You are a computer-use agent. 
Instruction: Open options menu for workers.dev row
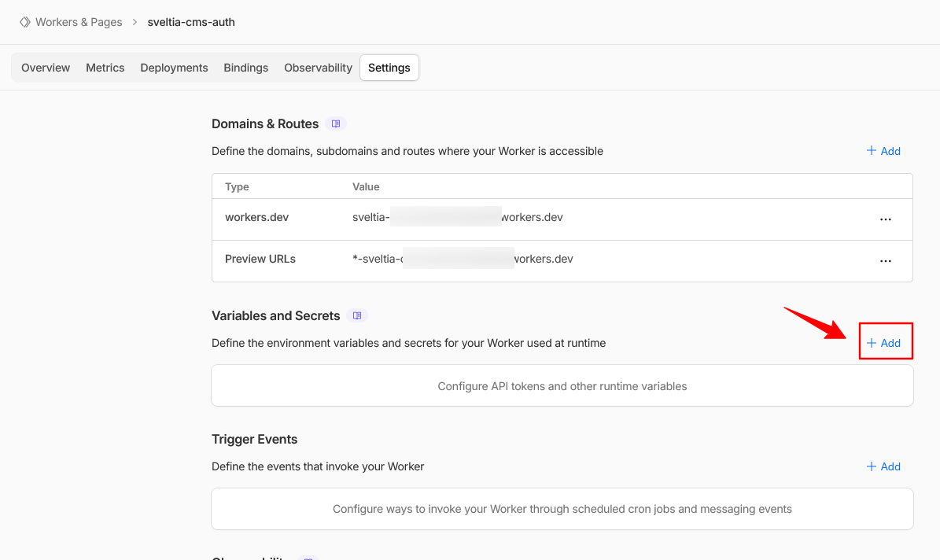886,219
